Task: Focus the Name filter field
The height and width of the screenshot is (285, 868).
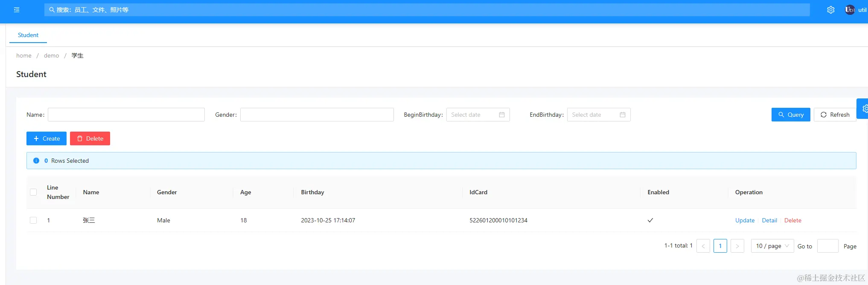Action: [x=126, y=115]
